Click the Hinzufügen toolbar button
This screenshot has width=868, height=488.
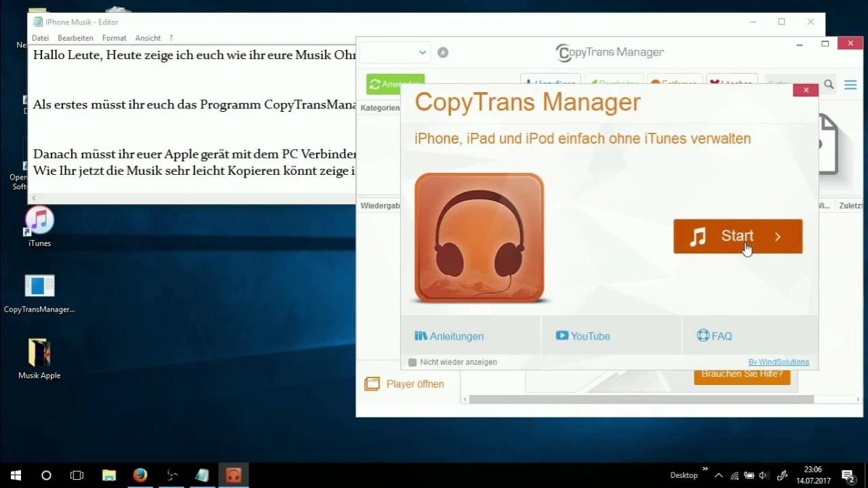[550, 81]
